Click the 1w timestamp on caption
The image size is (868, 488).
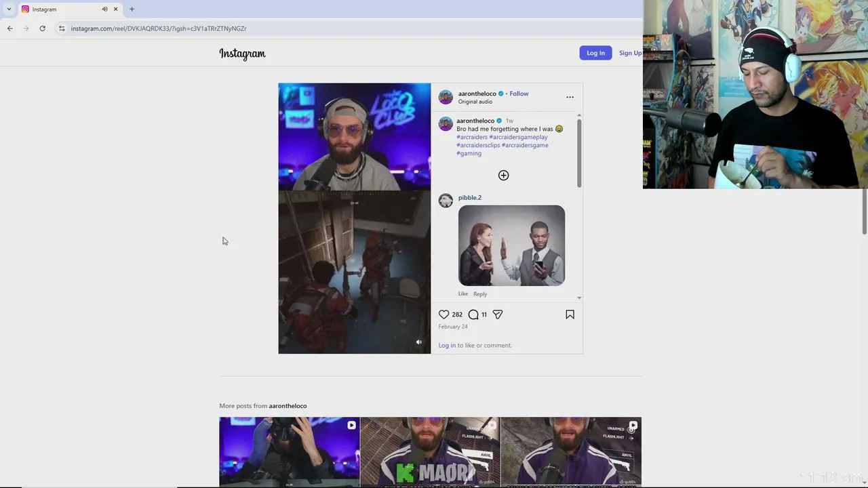click(x=509, y=121)
